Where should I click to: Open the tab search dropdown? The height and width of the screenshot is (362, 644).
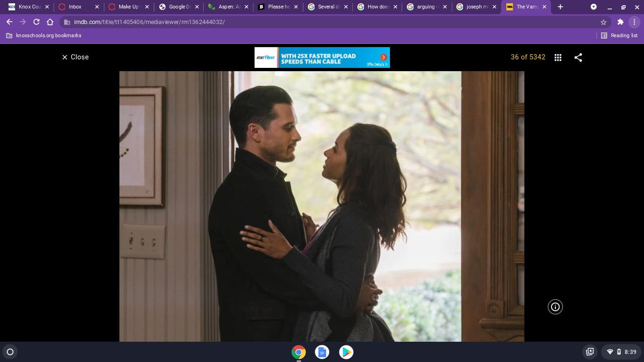point(594,7)
